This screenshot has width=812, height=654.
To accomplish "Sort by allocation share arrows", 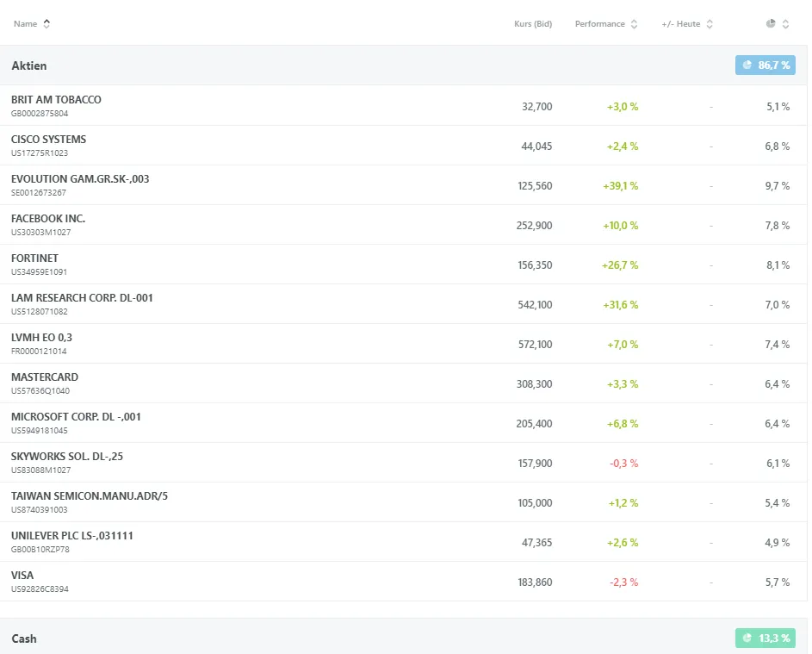I will click(785, 24).
